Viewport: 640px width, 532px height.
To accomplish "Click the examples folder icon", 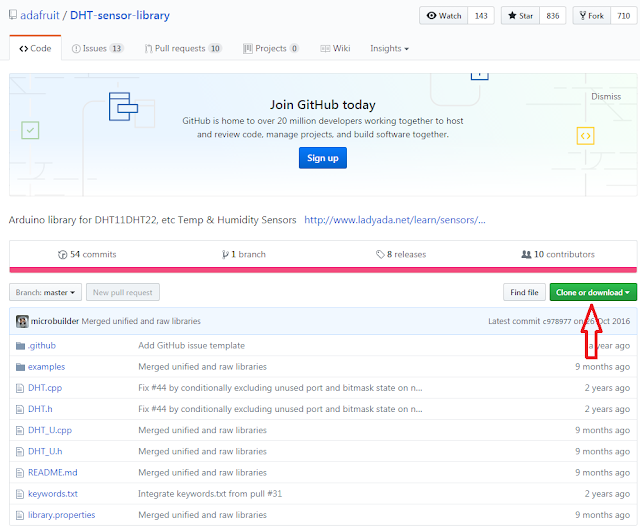I will click(x=20, y=367).
